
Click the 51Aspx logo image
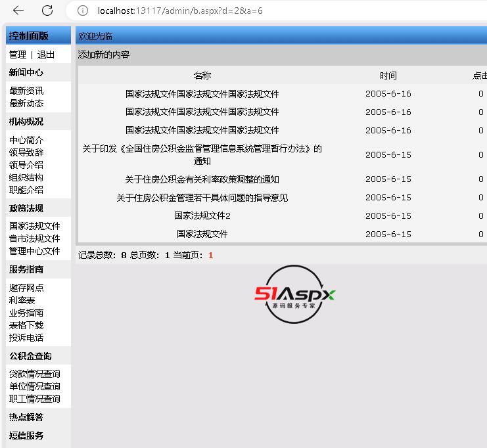[x=294, y=295]
